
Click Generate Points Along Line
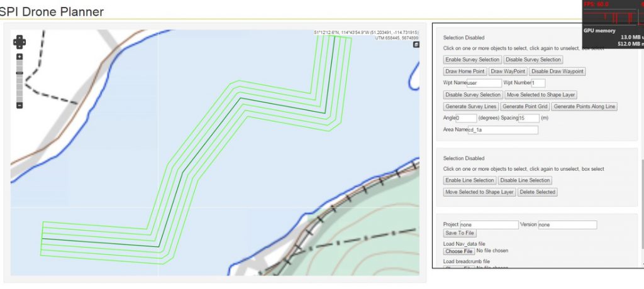tap(584, 107)
